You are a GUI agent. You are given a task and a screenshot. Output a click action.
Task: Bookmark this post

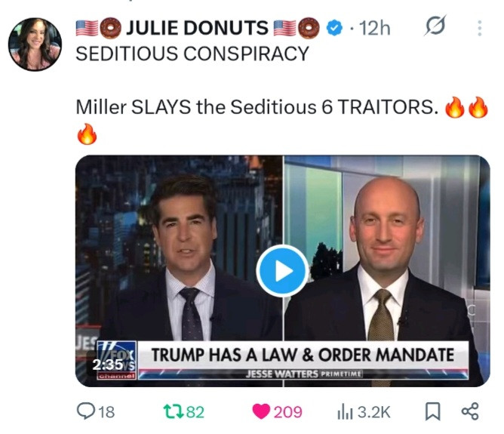(432, 412)
